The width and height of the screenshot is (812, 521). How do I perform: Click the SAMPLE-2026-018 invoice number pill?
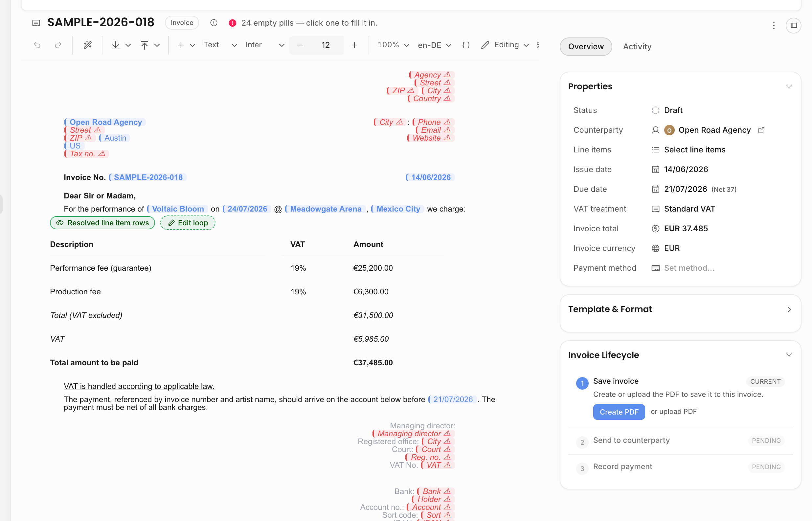coord(147,178)
